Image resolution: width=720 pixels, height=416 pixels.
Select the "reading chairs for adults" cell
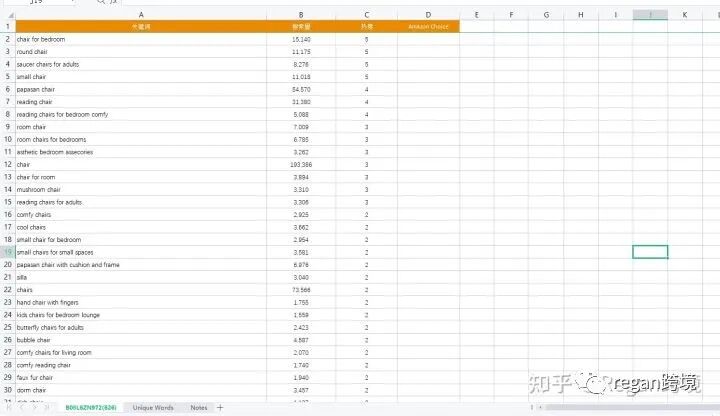click(141, 202)
